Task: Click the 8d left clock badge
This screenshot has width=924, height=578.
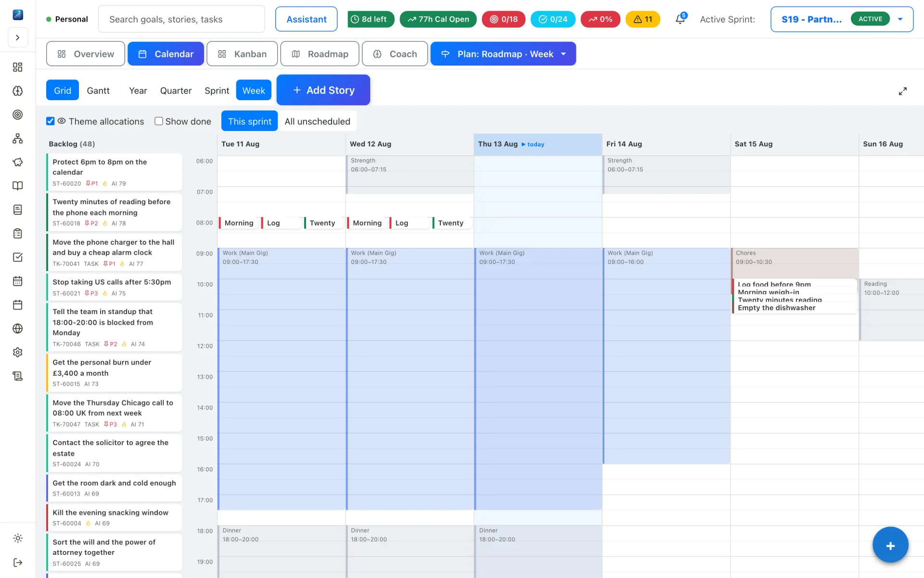Action: click(x=371, y=19)
